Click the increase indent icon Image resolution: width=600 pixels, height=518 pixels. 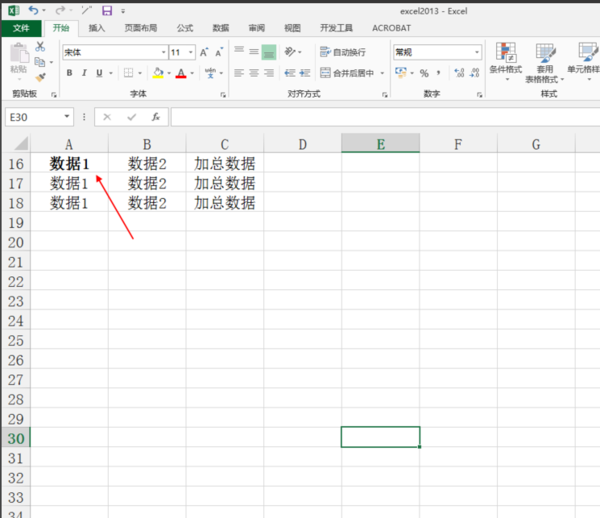[x=305, y=73]
